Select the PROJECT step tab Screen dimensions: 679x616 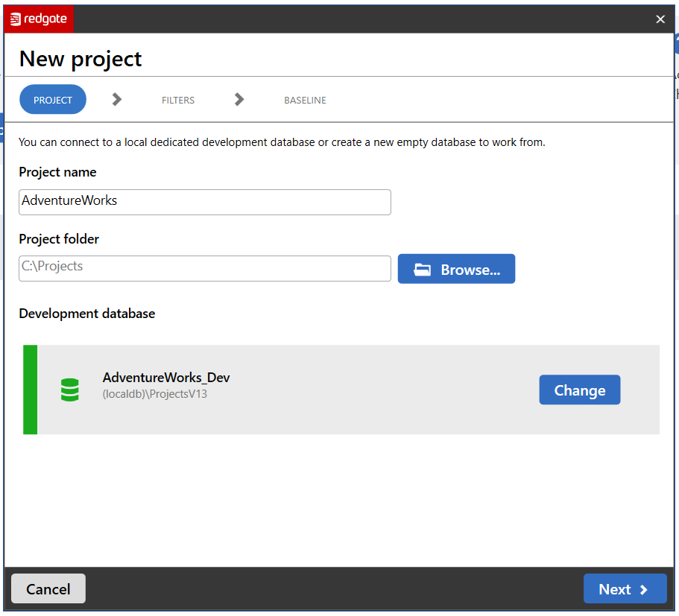point(53,100)
